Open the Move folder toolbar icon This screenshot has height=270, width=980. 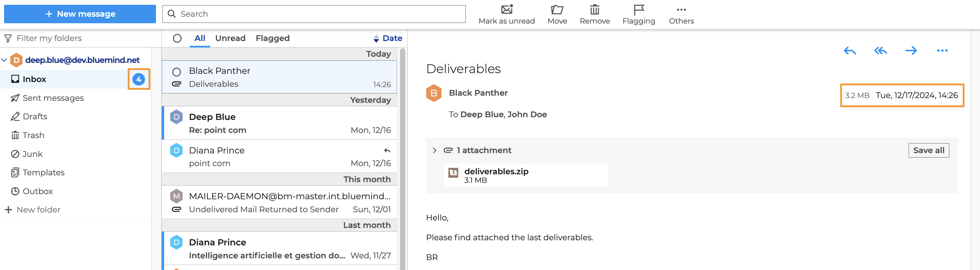pyautogui.click(x=557, y=10)
